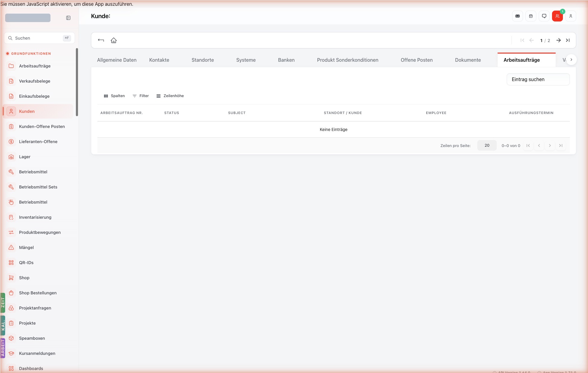Switch to the Kontakte tab
This screenshot has width=588, height=373.
[x=159, y=60]
